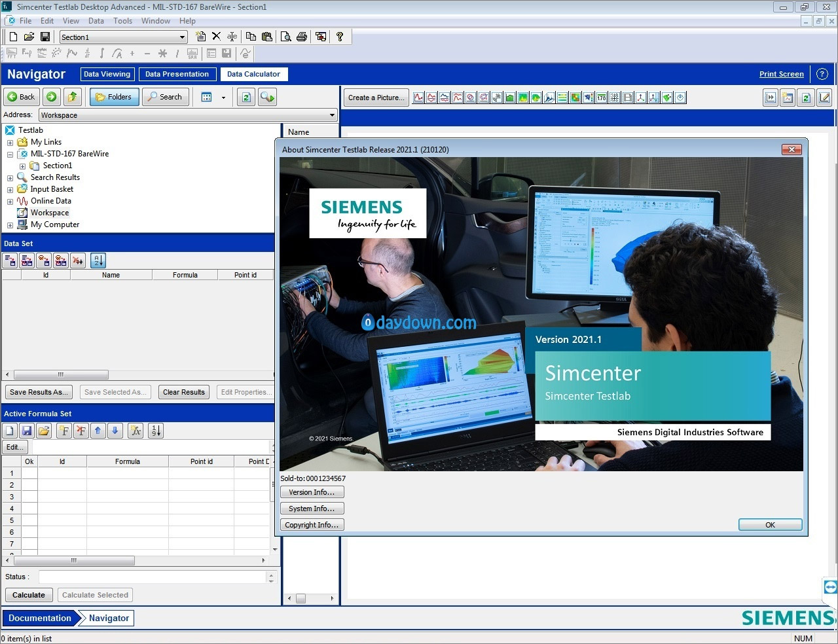
Task: Open the Print Screen link
Action: 781,74
